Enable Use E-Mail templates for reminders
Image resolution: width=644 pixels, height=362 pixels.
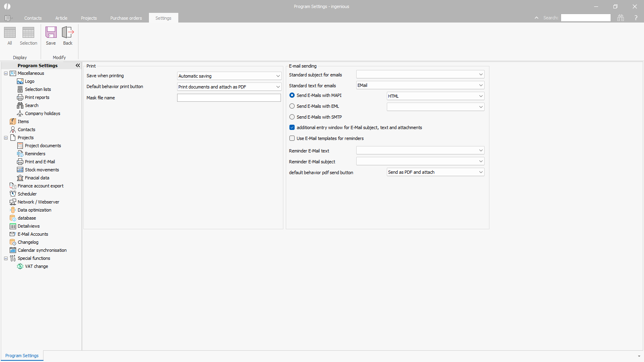(292, 138)
